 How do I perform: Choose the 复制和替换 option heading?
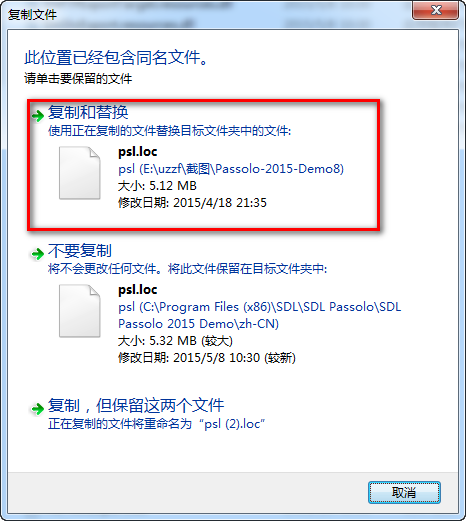pyautogui.click(x=88, y=112)
